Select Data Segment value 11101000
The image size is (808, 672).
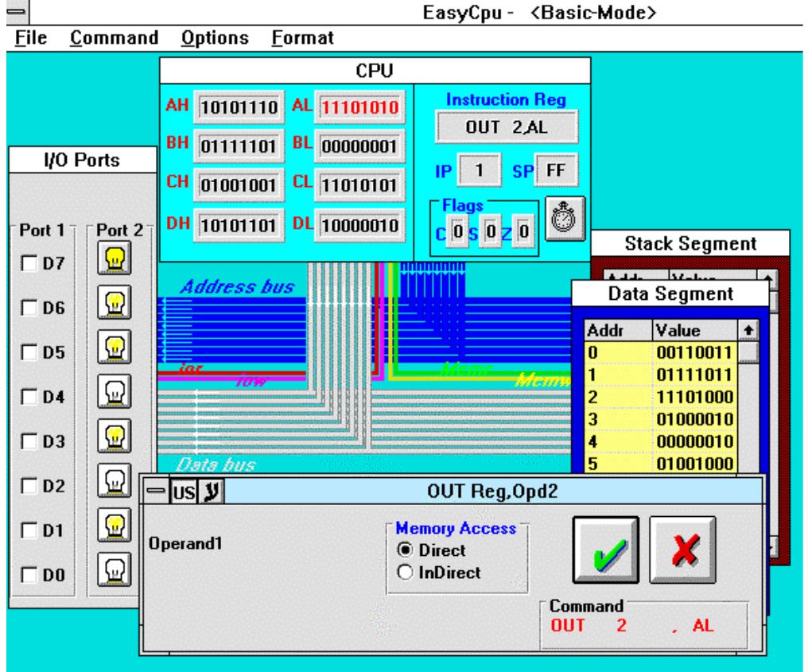(694, 398)
